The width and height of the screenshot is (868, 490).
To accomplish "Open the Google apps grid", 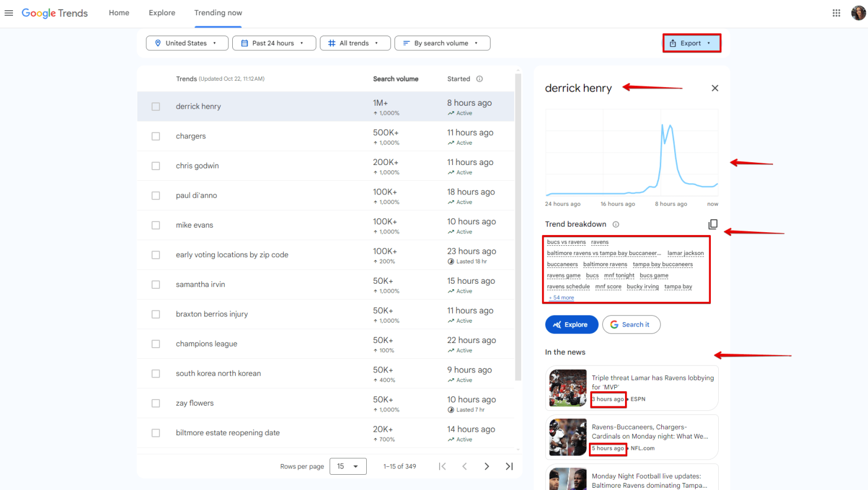I will pyautogui.click(x=836, y=12).
